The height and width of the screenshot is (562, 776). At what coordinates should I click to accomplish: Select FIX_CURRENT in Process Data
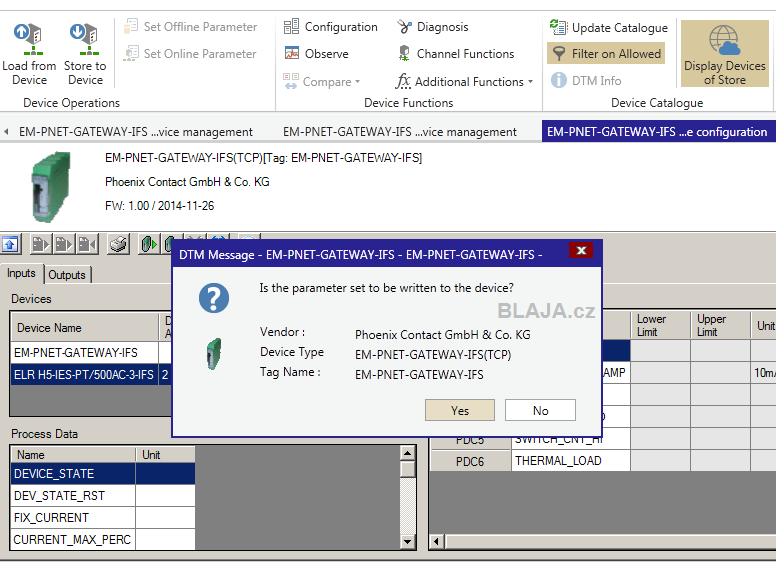(x=73, y=517)
